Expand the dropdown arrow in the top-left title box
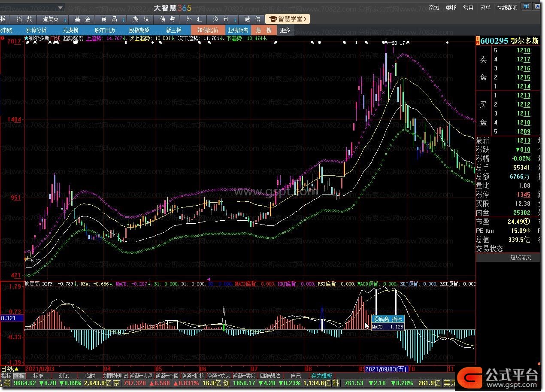Viewport: 545px width, 392px height. pyautogui.click(x=61, y=7)
